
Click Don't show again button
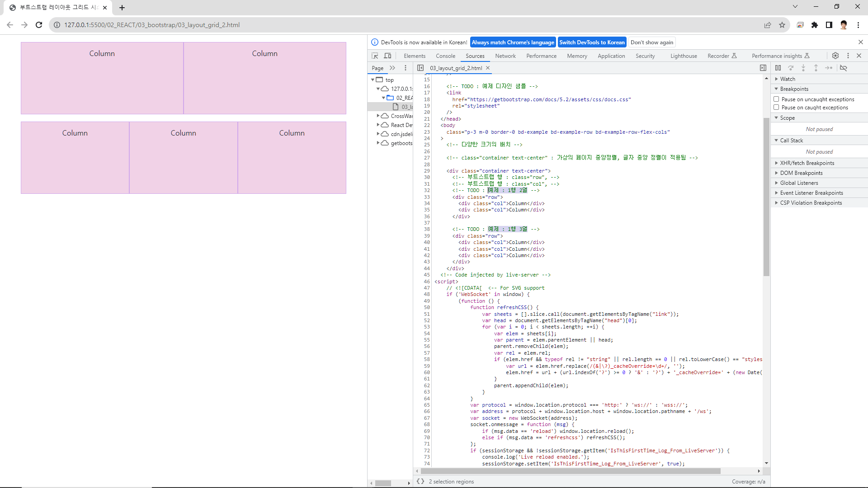point(651,42)
